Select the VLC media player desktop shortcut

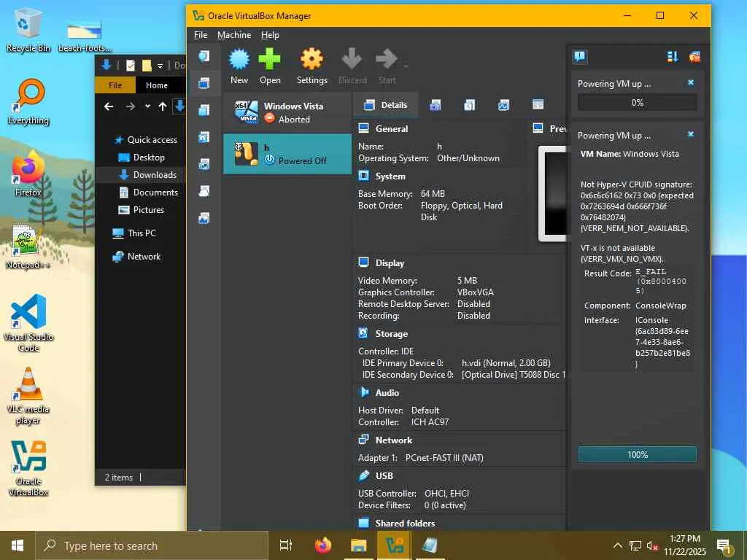[28, 396]
